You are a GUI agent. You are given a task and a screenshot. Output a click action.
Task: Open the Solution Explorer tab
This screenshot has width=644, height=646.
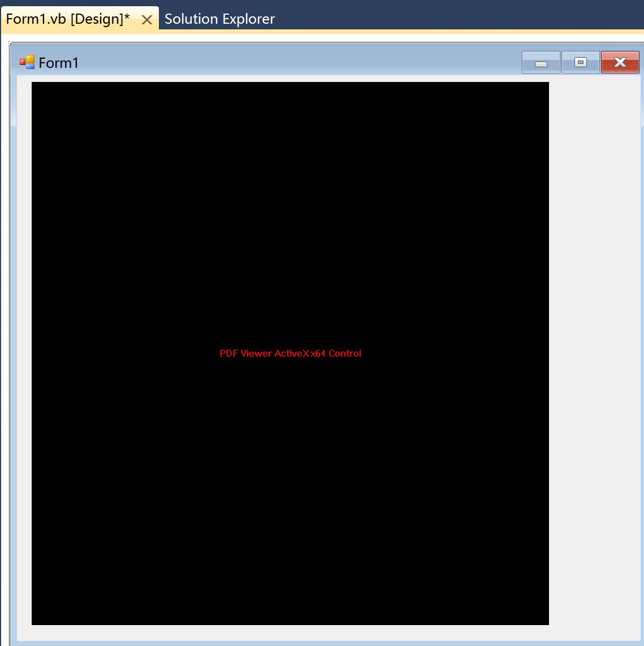point(219,19)
